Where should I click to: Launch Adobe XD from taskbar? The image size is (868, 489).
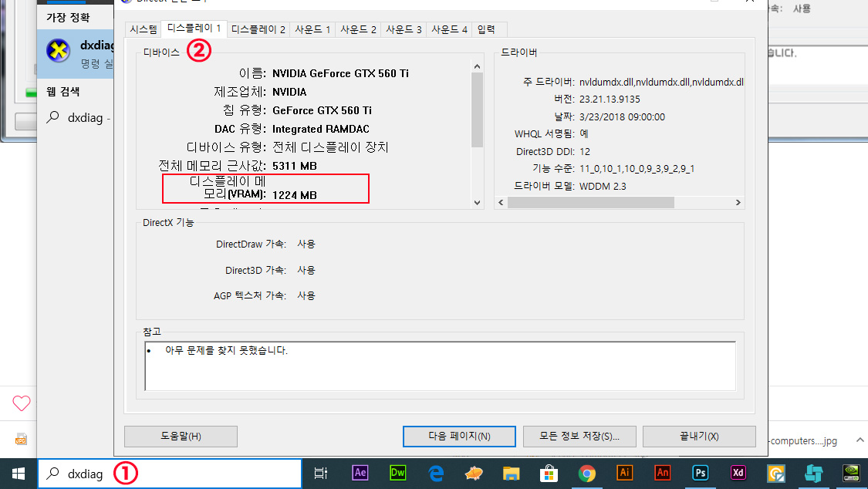(x=738, y=473)
